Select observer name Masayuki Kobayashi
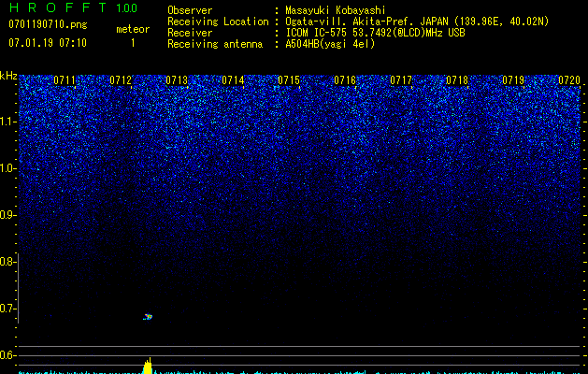 [336, 10]
